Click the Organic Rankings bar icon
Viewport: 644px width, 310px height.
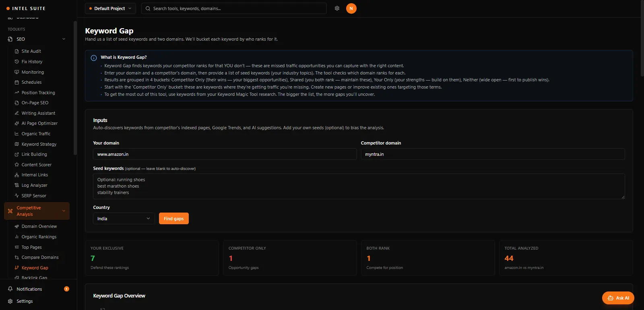pyautogui.click(x=17, y=237)
